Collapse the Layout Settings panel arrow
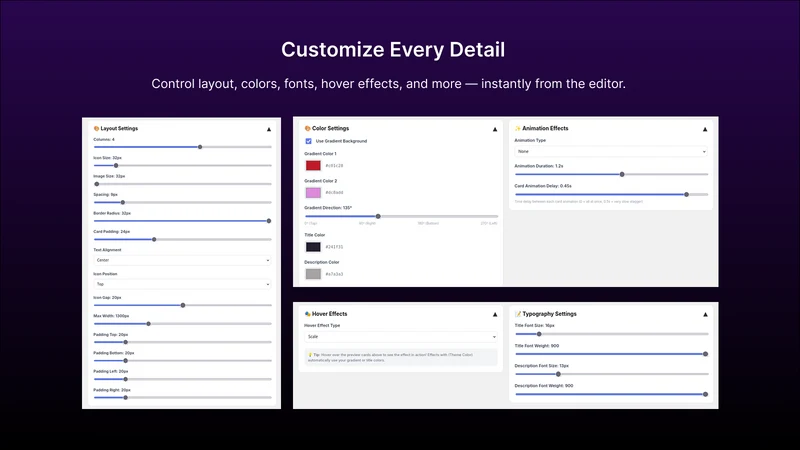Viewport: 800px width, 450px height. (x=269, y=130)
